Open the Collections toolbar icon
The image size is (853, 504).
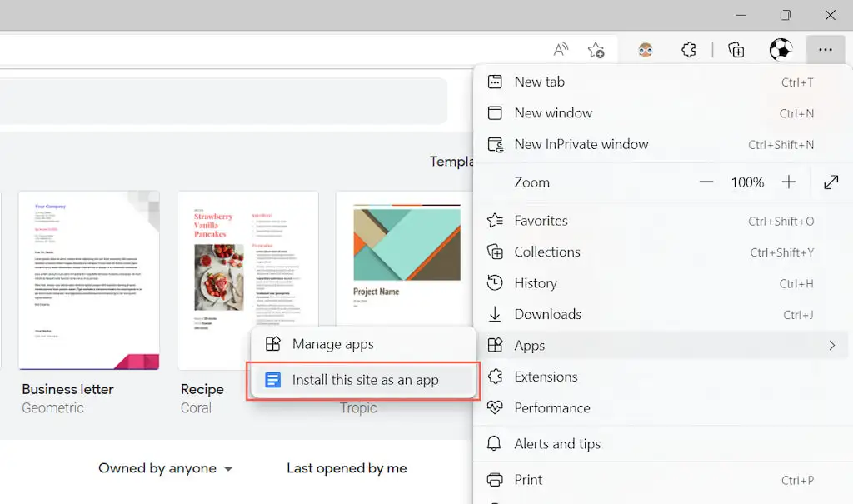(x=736, y=50)
